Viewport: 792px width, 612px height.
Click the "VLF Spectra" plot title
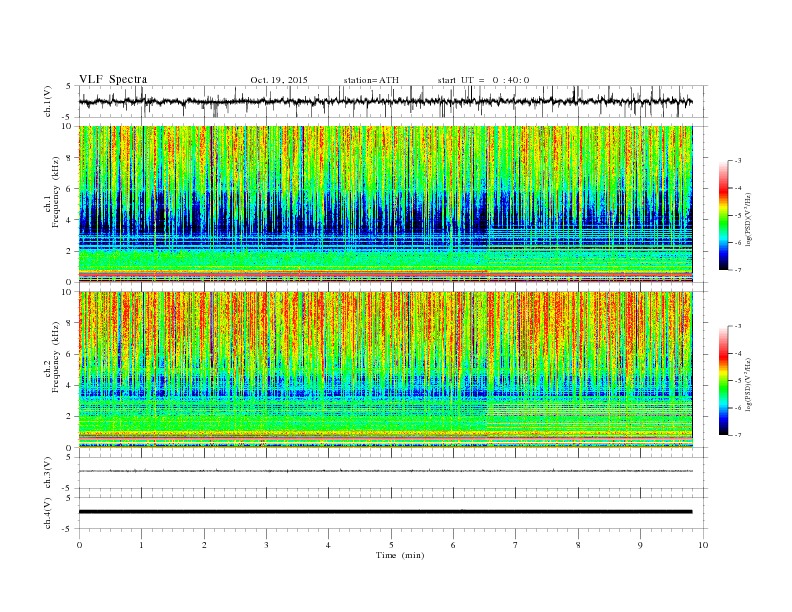[113, 79]
